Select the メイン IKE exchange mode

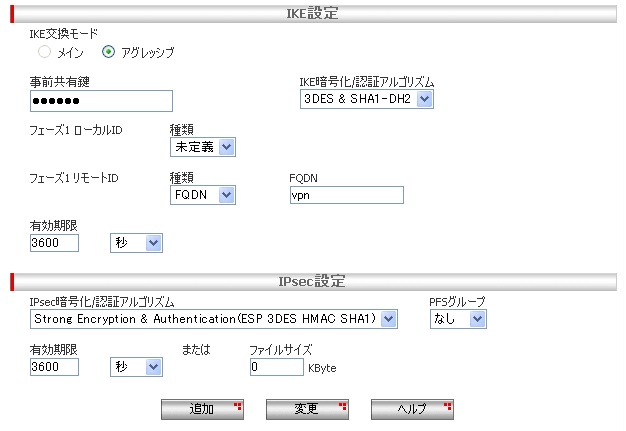pos(44,51)
